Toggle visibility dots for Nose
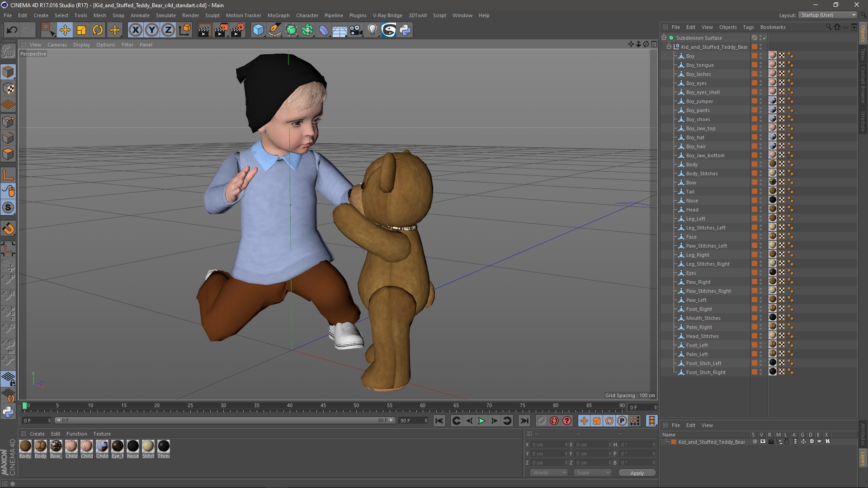The image size is (868, 488). pyautogui.click(x=760, y=201)
